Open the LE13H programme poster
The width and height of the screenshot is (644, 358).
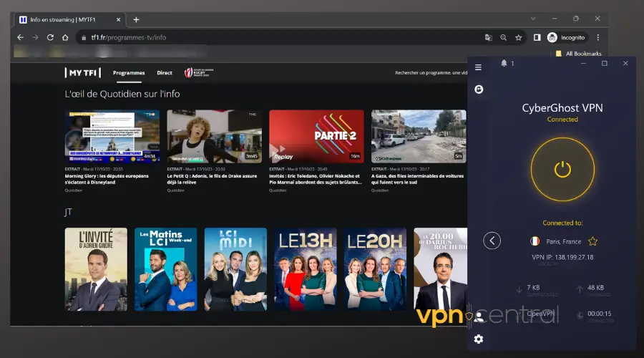[x=305, y=269]
